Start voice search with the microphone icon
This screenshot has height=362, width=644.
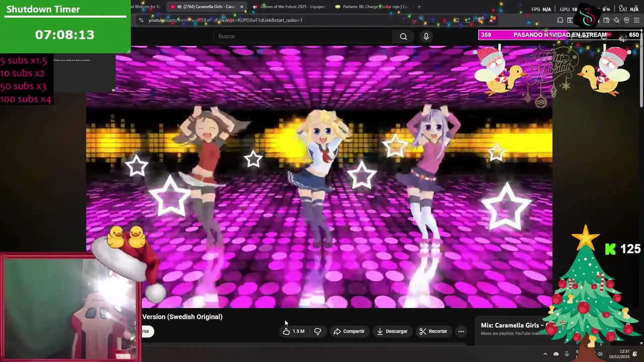point(426,36)
